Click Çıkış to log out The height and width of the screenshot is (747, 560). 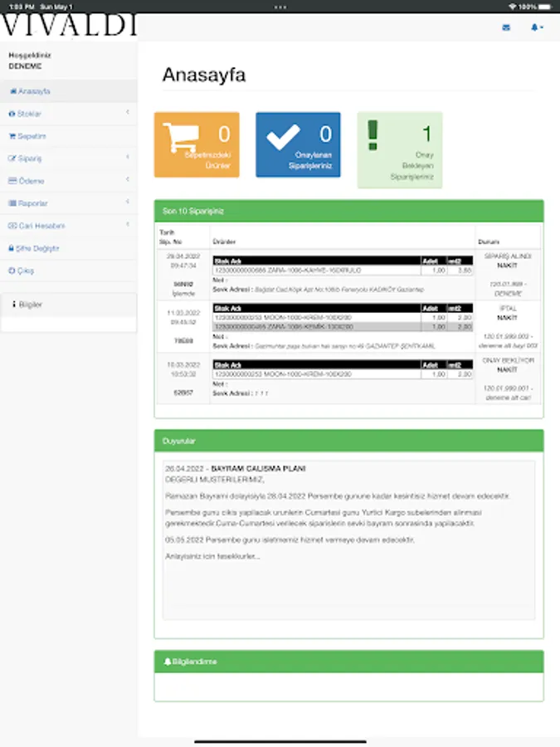69,271
